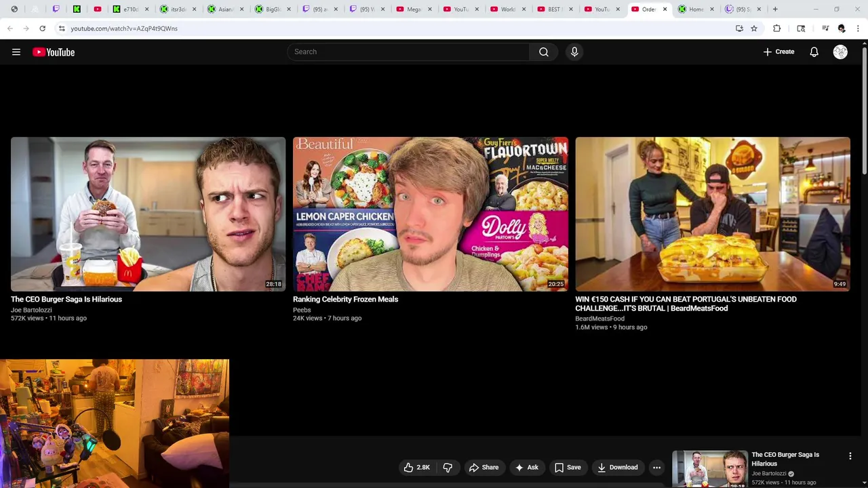Open YouTube notifications bell

(x=814, y=52)
